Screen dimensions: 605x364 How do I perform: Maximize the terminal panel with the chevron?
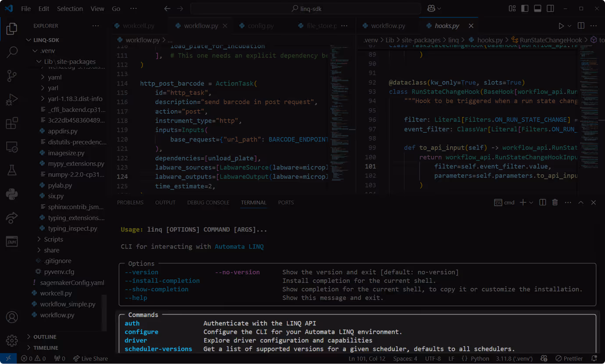point(581,202)
